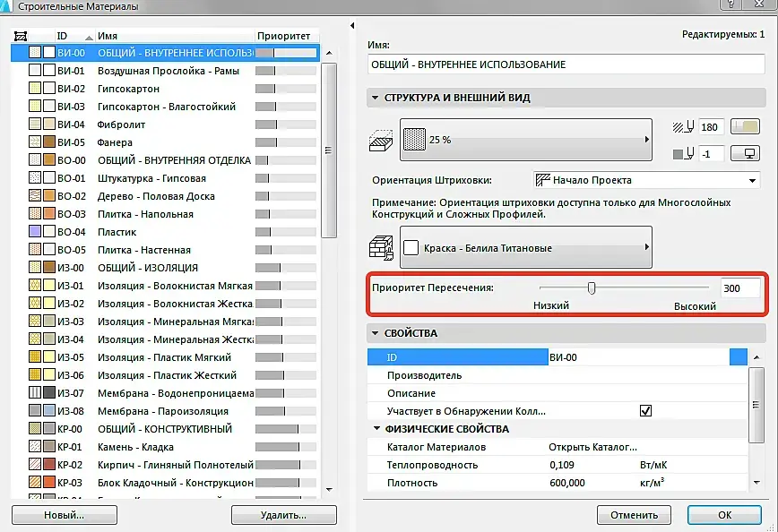Collapse the СТРУКТУРА И ВНЕШНИЙ ВИД section
This screenshot has width=778, height=532.
pyautogui.click(x=375, y=98)
